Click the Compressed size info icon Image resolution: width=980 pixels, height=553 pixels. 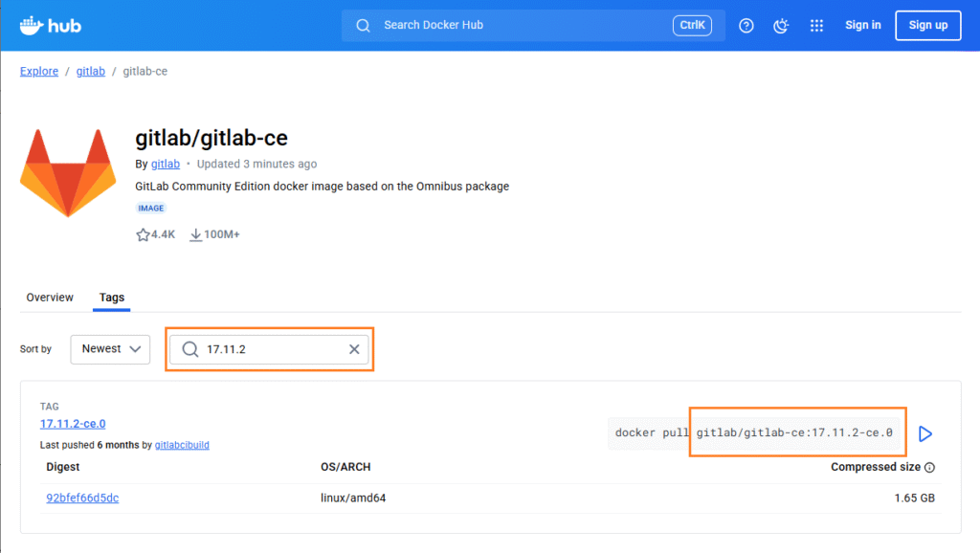[x=930, y=468]
